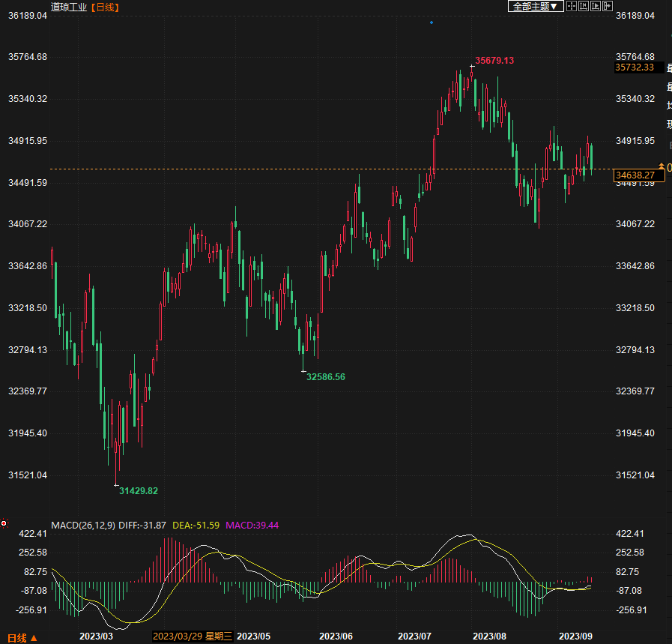This screenshot has height=644, width=672.
Task: Click the crosshair cursor icon in top toolbar
Action: (x=571, y=6)
